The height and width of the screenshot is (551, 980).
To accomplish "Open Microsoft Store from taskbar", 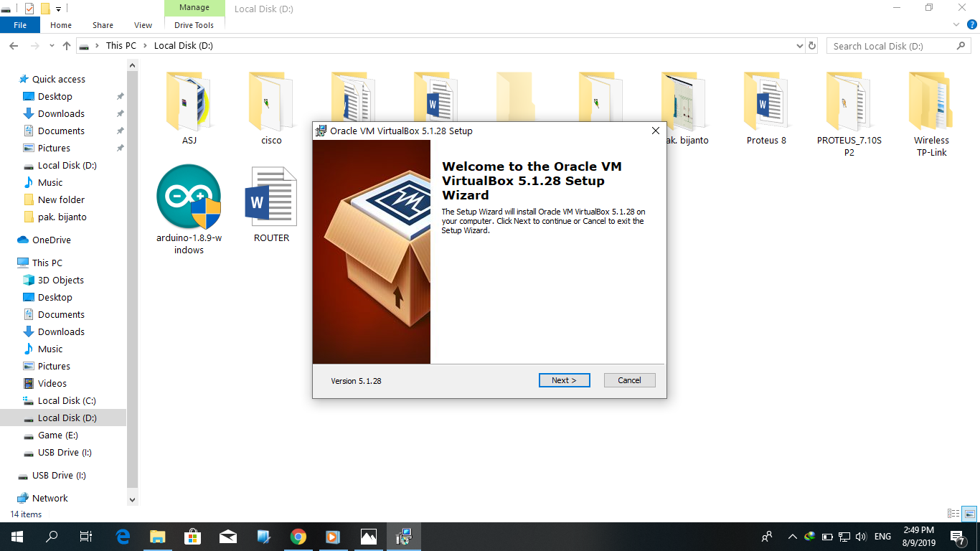I will point(193,537).
